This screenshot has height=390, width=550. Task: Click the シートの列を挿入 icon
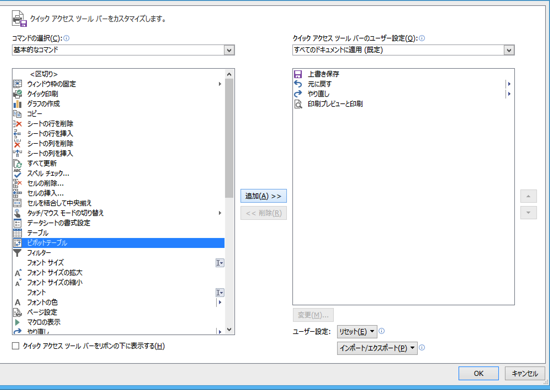coord(17,153)
